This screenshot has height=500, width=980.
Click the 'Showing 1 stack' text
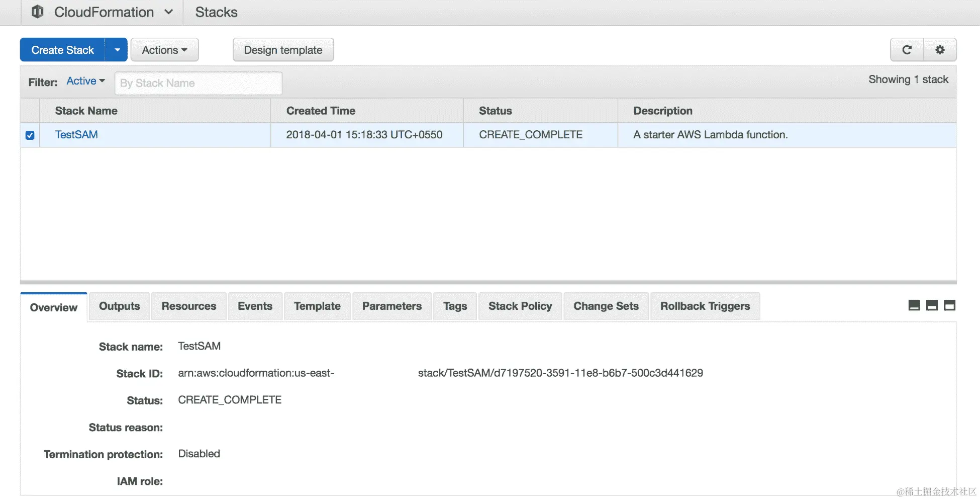click(908, 79)
